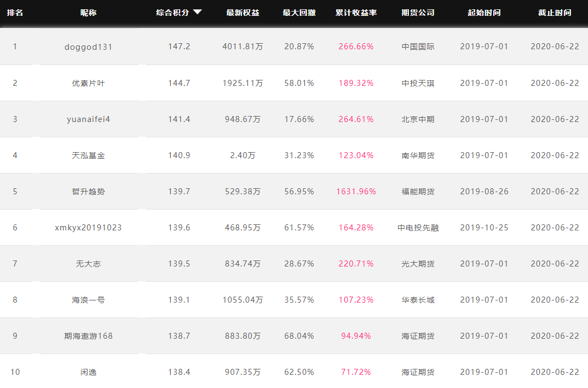Screen dimensions: 588x388
Task: Open nickname 期海遨游168
Action: [89, 336]
